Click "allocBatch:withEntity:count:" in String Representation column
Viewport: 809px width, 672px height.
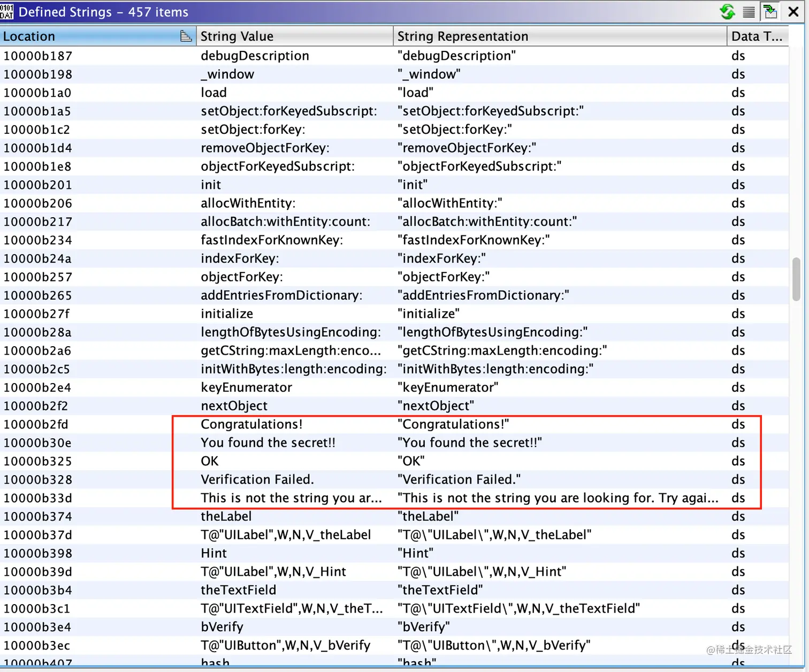[487, 222]
